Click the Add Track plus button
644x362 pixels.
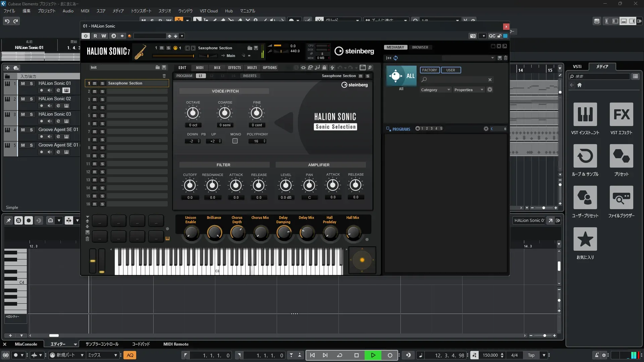pyautogui.click(x=7, y=68)
